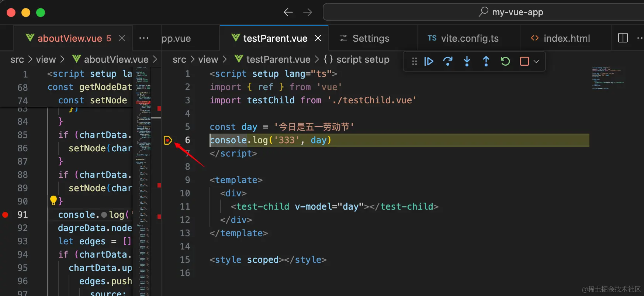Click 'src' in the left breadcrumb
The height and width of the screenshot is (296, 644).
(17, 59)
